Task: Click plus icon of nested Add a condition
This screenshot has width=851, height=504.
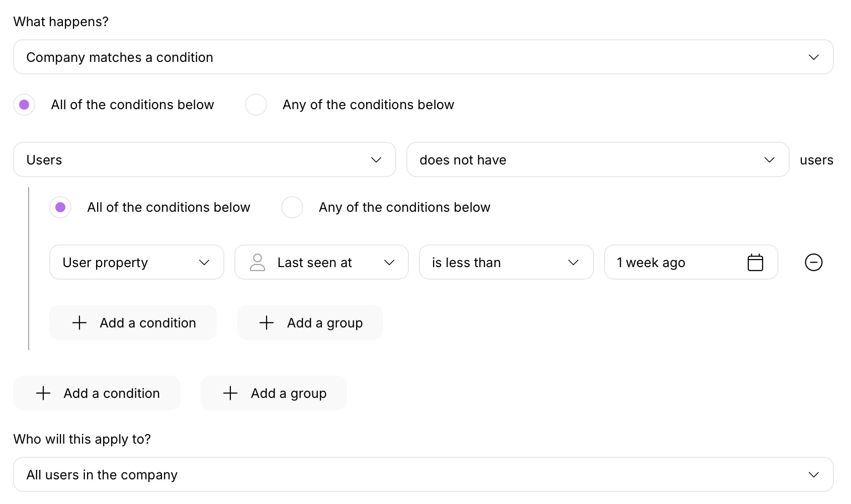Action: 79,323
